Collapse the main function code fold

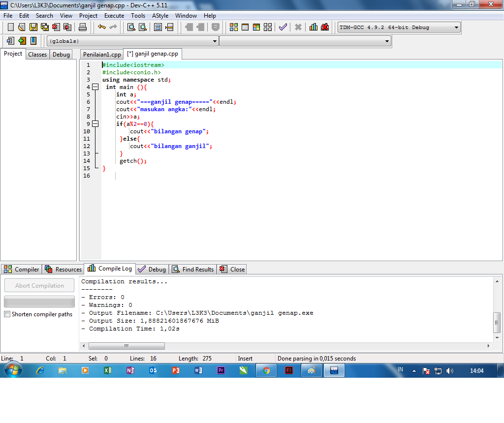[x=94, y=87]
